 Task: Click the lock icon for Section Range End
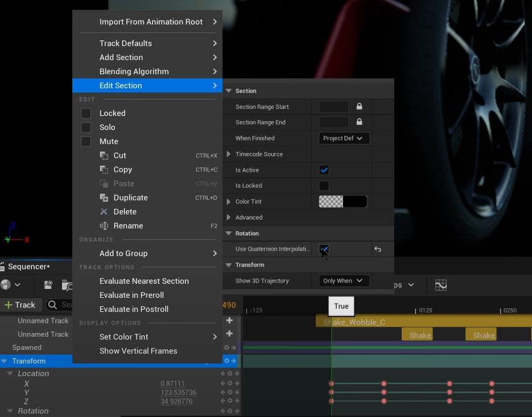(x=359, y=122)
